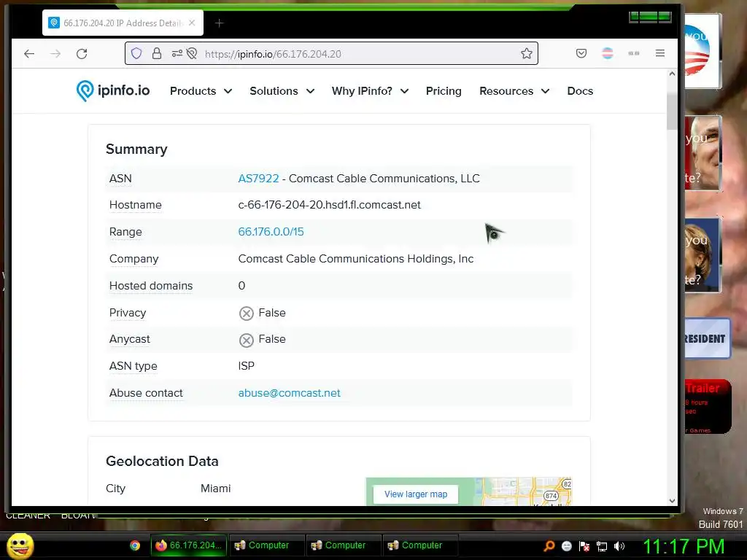Switch to the Firefox 66.176.204... taskbar item

tap(189, 545)
